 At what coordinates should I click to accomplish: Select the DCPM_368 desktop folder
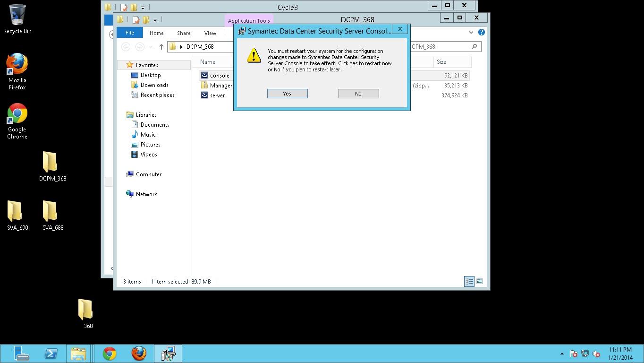point(52,166)
